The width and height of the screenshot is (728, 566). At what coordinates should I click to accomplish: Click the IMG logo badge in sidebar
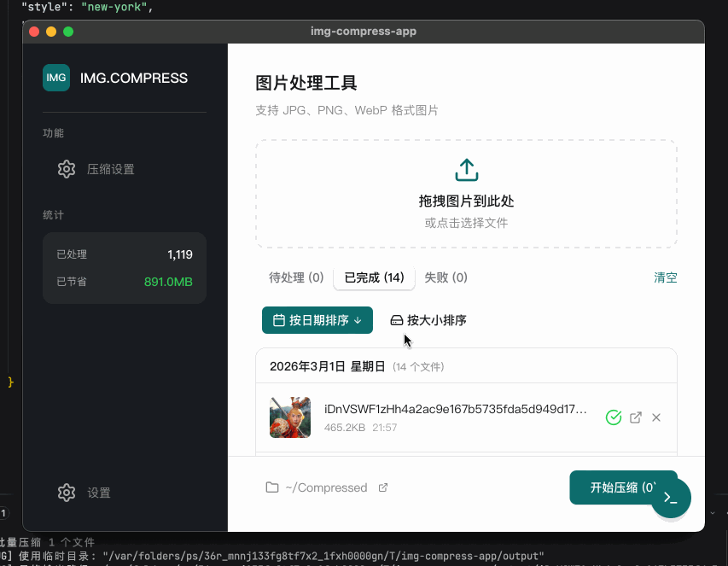click(x=56, y=78)
